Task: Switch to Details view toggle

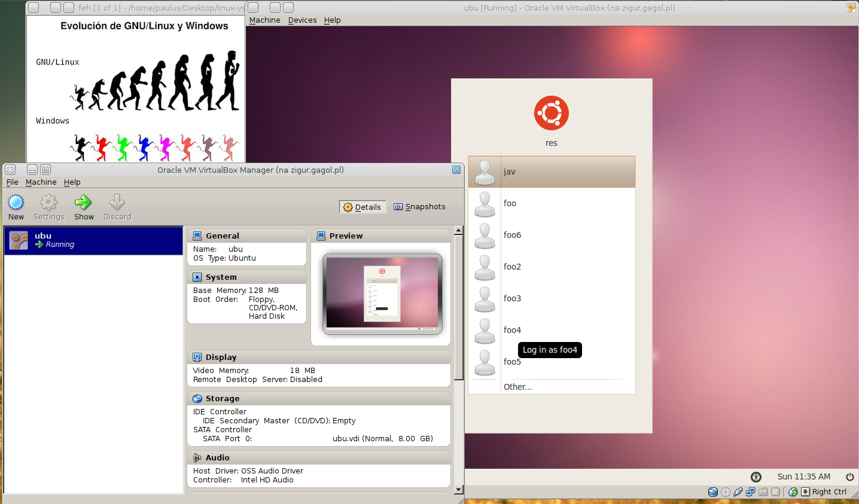Action: coord(363,207)
